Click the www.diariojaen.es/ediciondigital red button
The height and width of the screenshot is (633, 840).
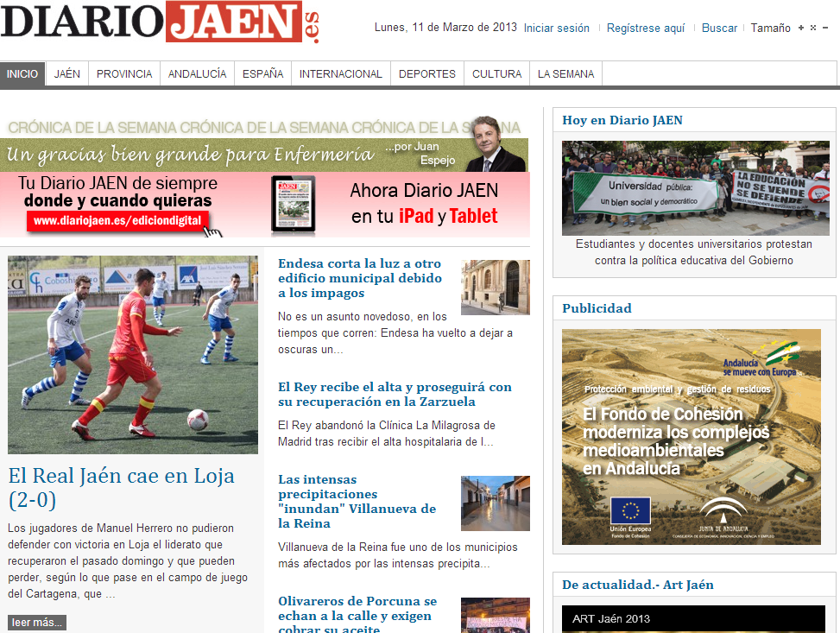pyautogui.click(x=117, y=221)
